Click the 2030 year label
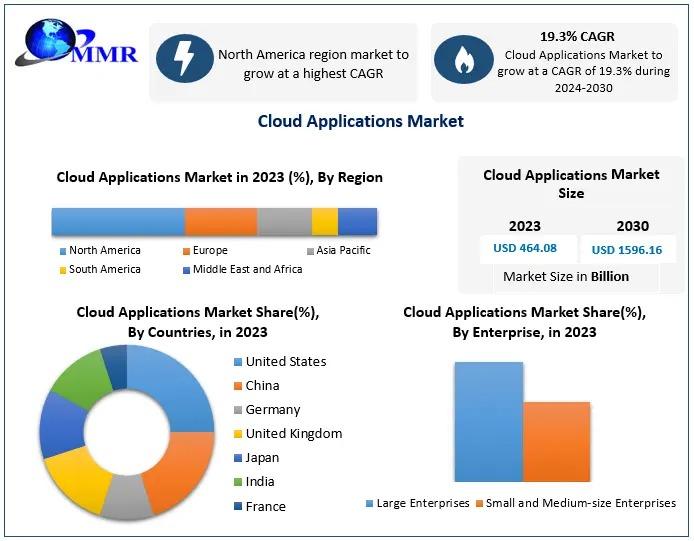Screen dimensions: 694x541 tap(633, 226)
